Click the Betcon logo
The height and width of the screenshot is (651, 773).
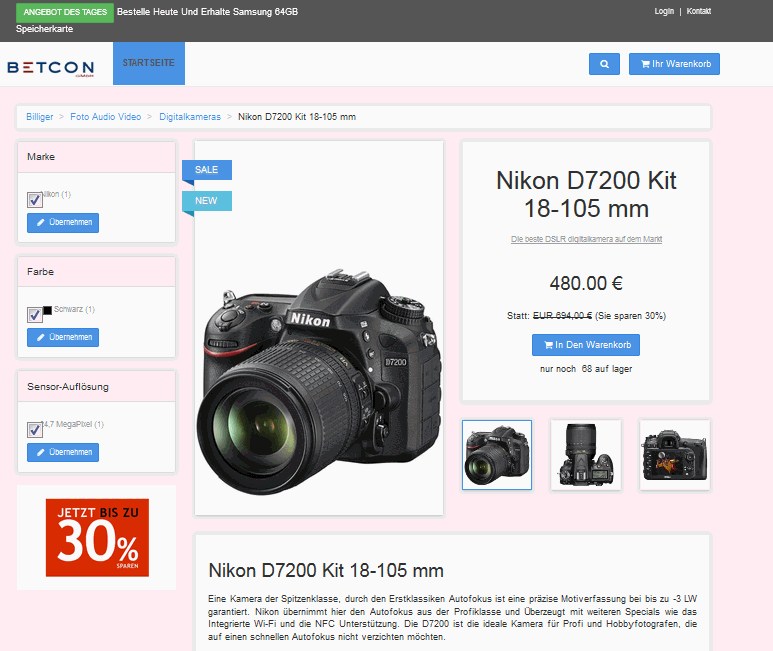[x=50, y=67]
